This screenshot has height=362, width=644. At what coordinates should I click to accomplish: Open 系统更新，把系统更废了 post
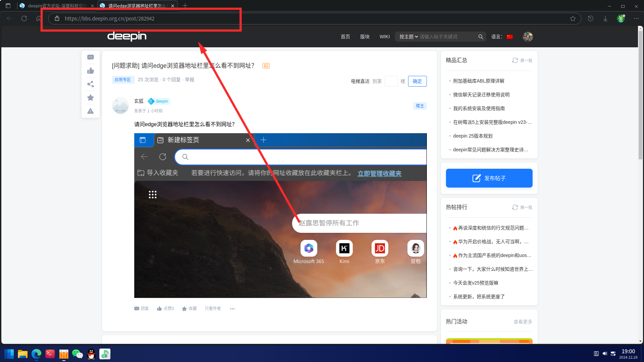[479, 297]
